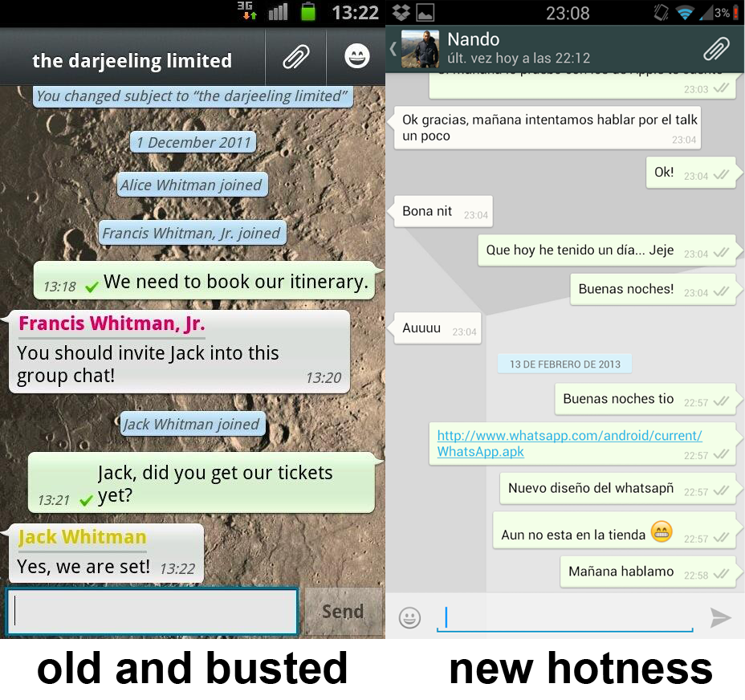
Task: Open the emoji picker beside Nando's message field
Action: point(409,617)
